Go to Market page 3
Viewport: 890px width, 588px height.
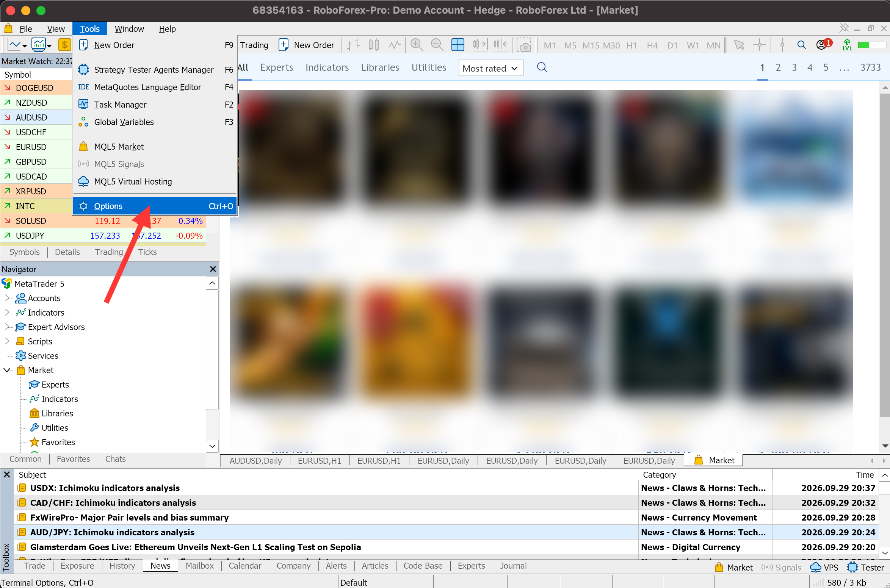pos(794,67)
